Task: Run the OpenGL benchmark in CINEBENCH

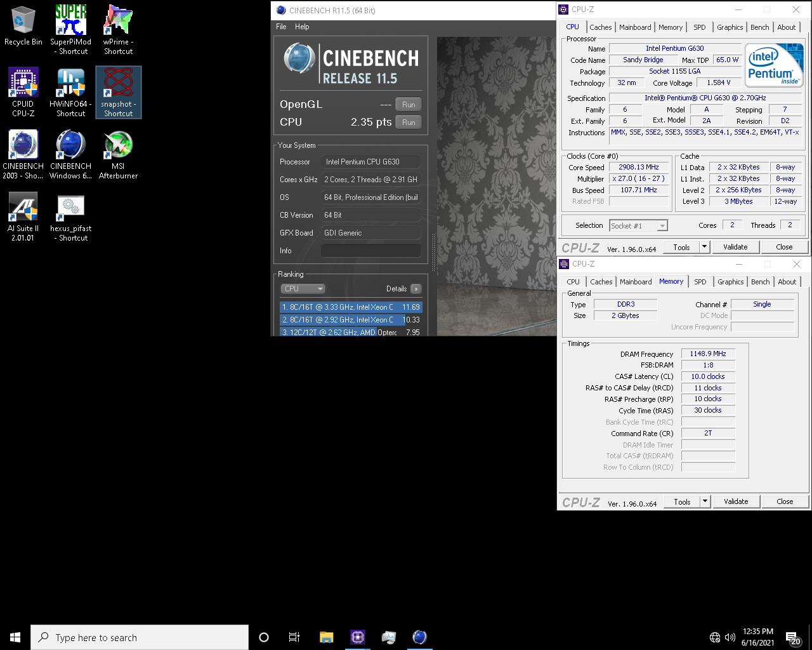Action: [x=409, y=105]
